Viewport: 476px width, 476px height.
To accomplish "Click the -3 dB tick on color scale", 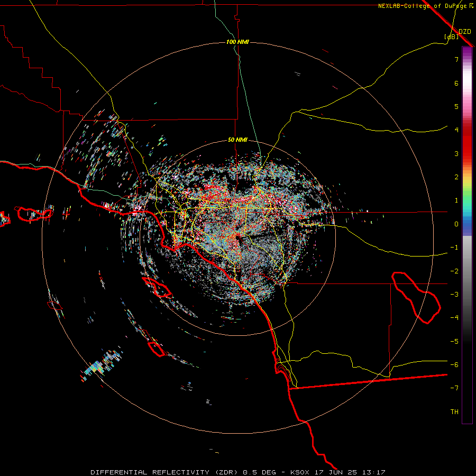I will [454, 295].
